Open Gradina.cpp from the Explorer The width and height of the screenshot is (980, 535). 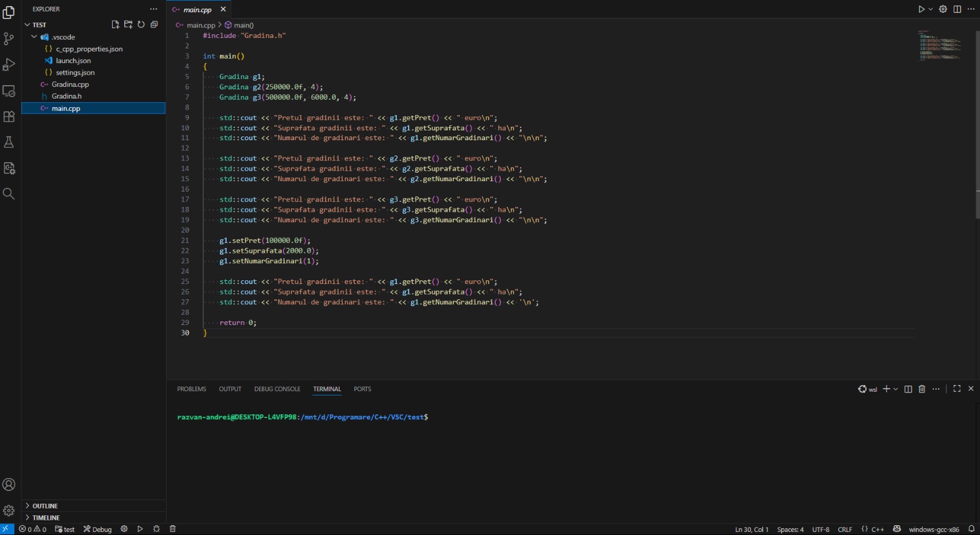[70, 84]
